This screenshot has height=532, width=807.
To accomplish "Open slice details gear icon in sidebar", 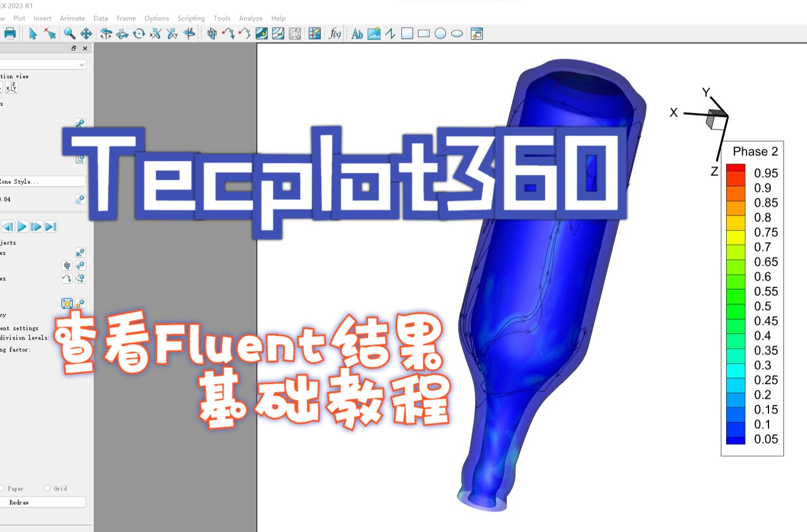I will [x=80, y=265].
